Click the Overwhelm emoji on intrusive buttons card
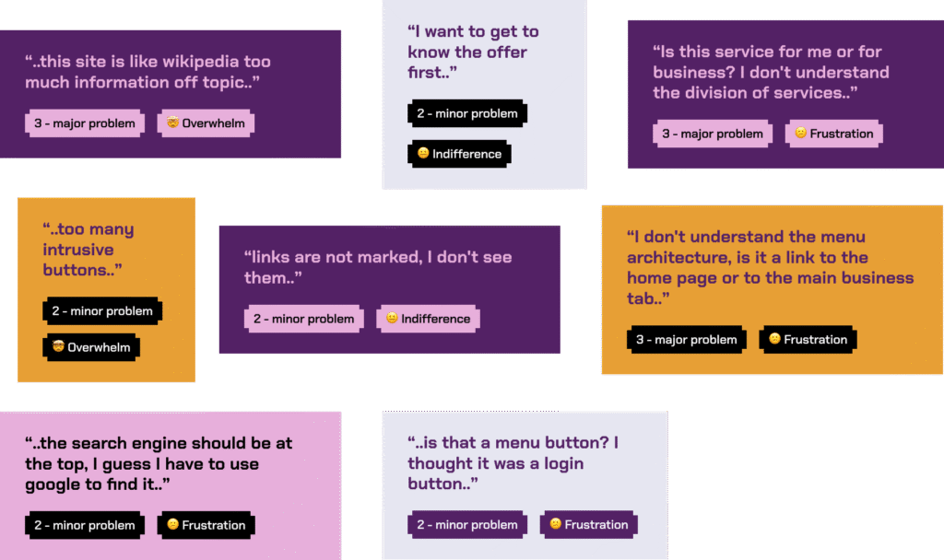 pos(58,346)
